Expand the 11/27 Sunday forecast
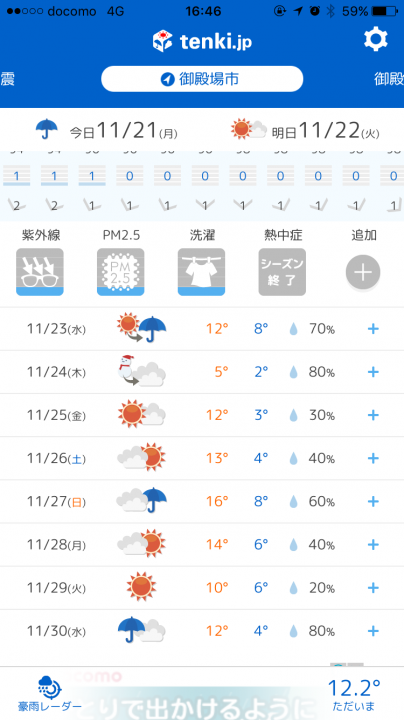 [373, 501]
